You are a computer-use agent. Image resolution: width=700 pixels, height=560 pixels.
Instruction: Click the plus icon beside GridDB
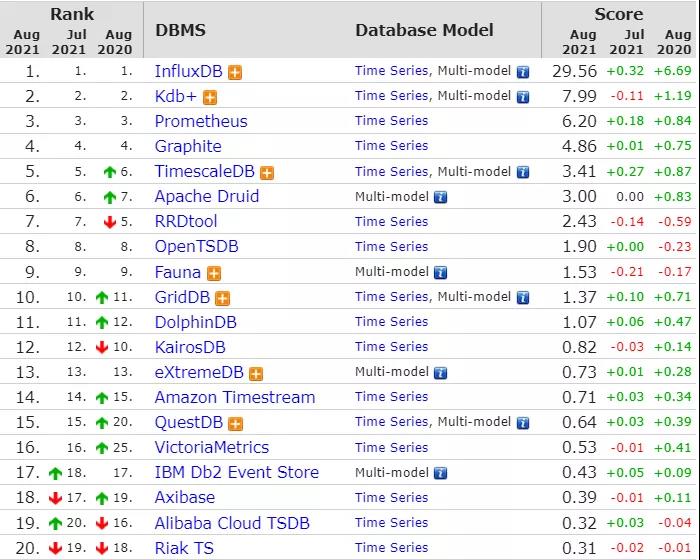pos(222,297)
